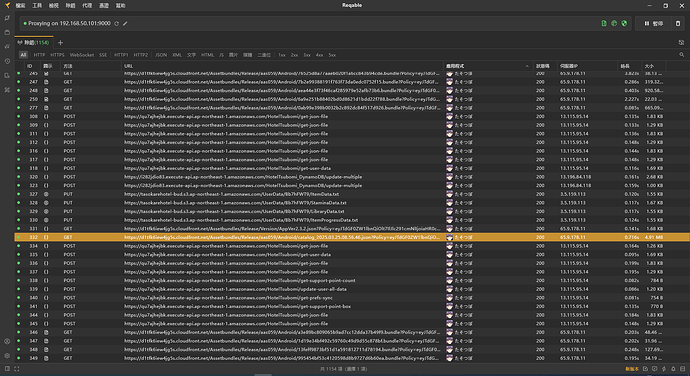Select row 338 get-support-point-count request
This screenshot has width=690, height=376.
(352, 280)
